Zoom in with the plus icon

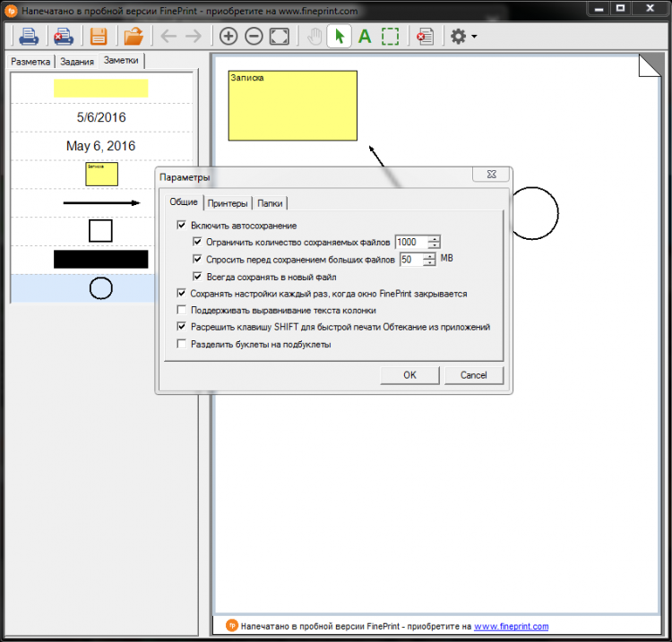coord(228,37)
